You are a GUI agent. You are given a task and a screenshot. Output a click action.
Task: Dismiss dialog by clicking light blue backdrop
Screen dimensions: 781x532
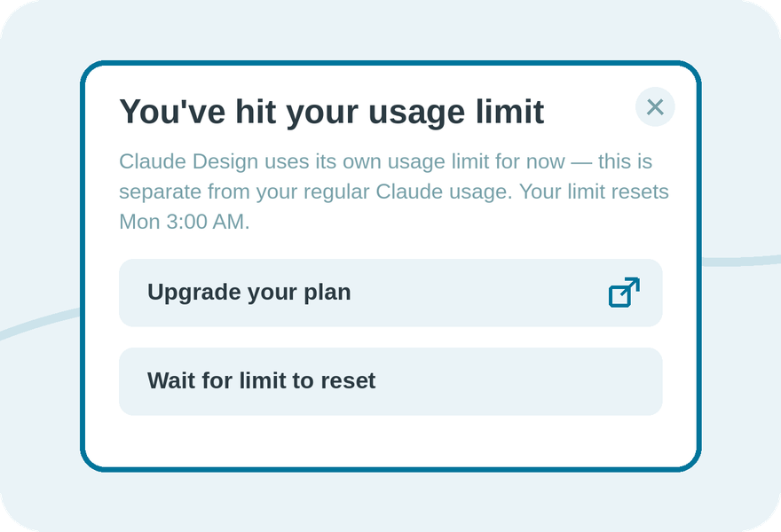click(390, 500)
